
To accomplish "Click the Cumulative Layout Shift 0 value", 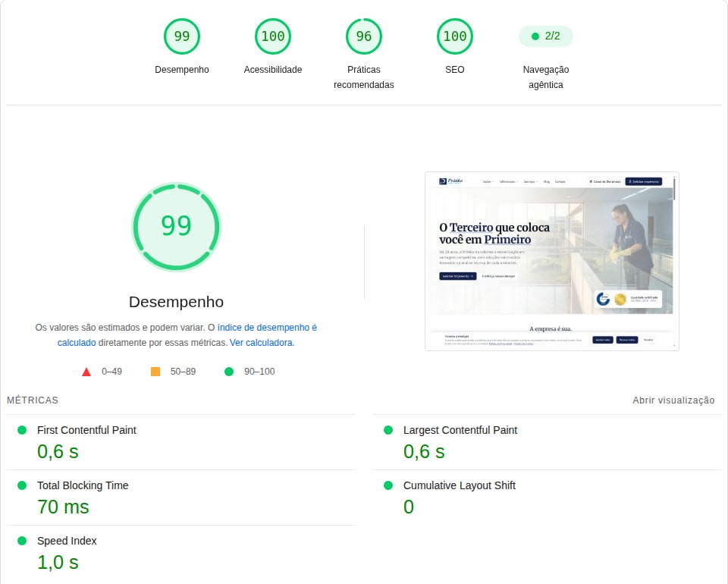I will point(409,507).
